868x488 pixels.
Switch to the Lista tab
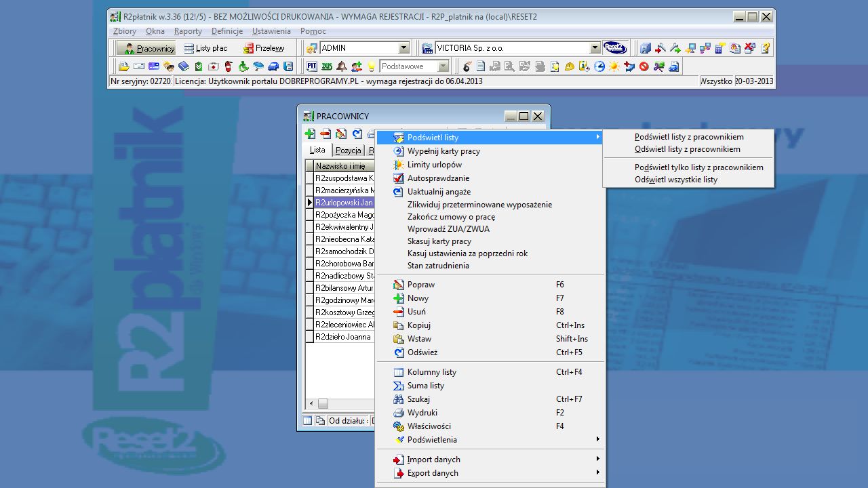click(x=317, y=150)
